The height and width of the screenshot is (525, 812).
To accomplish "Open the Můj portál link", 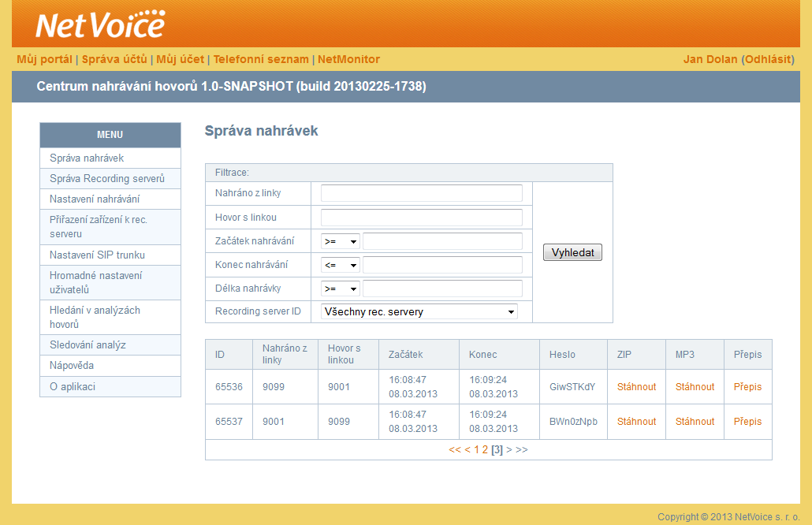I will tap(44, 60).
